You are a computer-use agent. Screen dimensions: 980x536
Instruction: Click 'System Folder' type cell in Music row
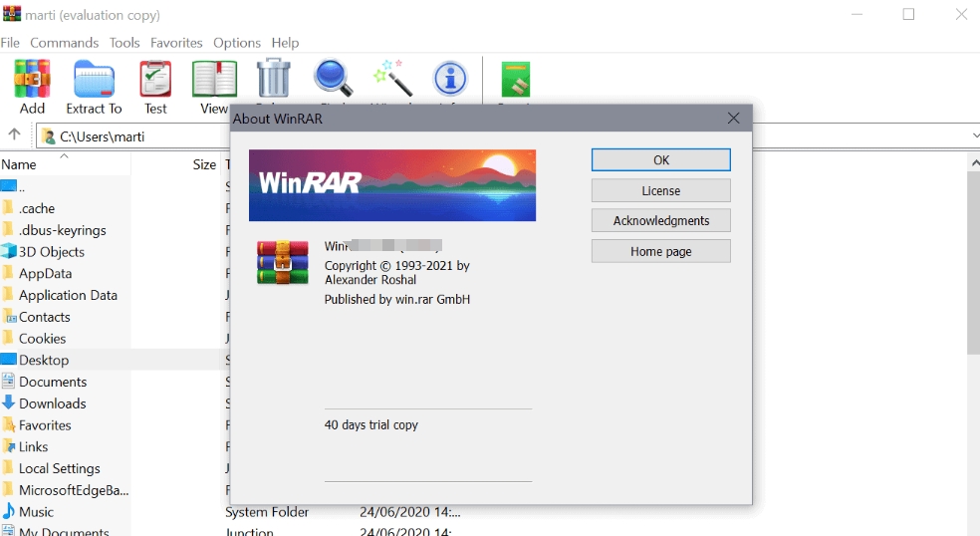point(267,512)
